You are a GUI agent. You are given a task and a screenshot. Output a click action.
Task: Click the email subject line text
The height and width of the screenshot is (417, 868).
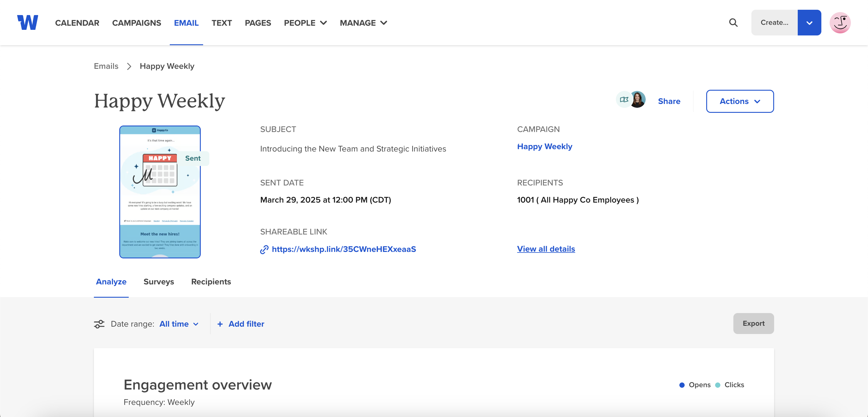353,149
